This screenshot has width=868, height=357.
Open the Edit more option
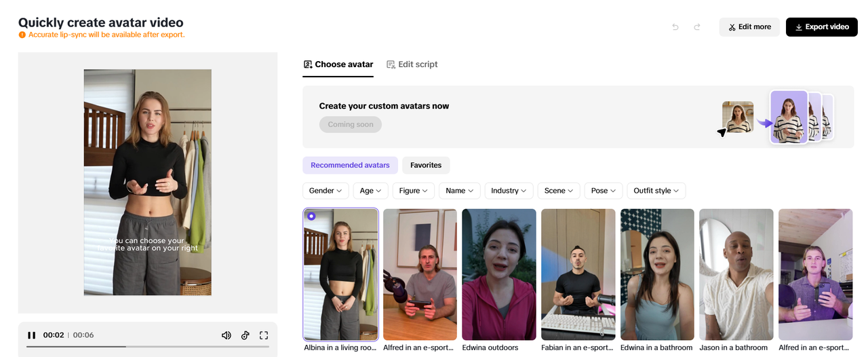[x=749, y=27]
